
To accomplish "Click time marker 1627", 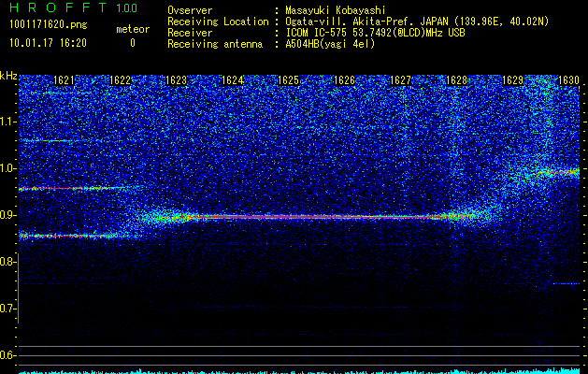I will [x=400, y=80].
